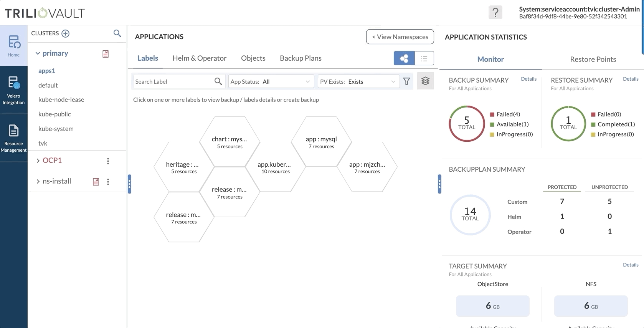Select the app : mysql hexagon label
The width and height of the screenshot is (644, 328).
point(321,142)
